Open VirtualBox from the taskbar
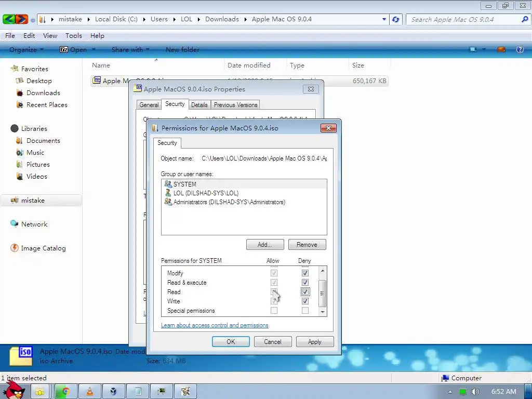The width and height of the screenshot is (532, 399). click(x=114, y=392)
